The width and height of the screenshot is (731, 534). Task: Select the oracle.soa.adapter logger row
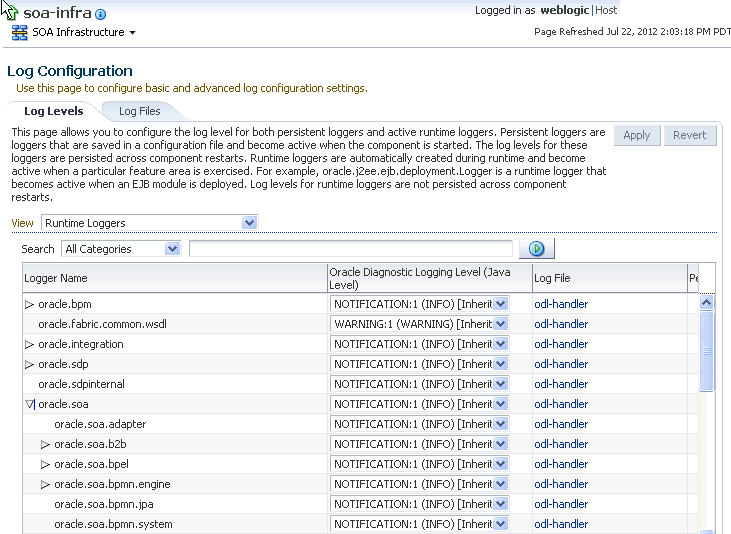pos(360,424)
